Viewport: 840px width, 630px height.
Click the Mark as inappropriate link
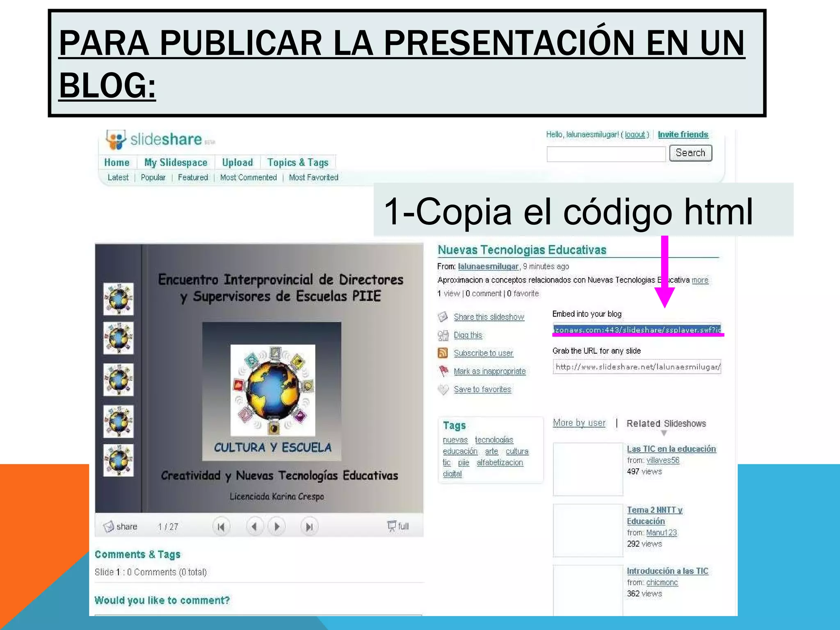pos(490,371)
